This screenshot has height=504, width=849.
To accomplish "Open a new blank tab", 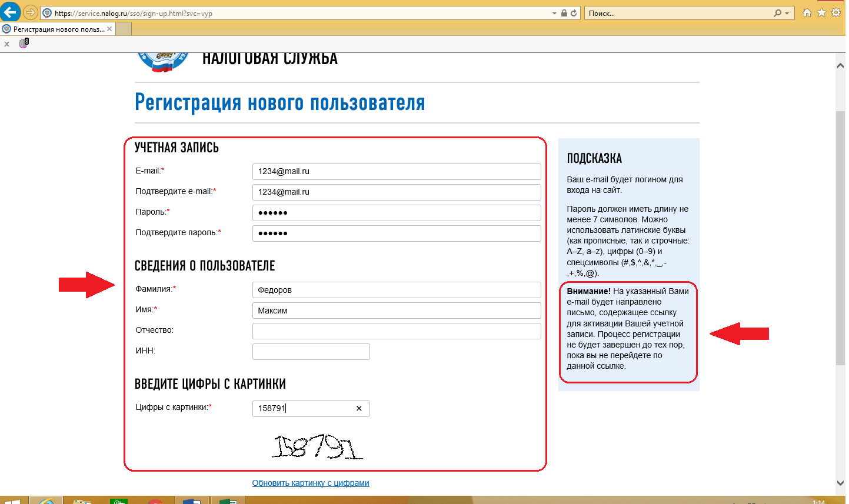I will [x=124, y=29].
